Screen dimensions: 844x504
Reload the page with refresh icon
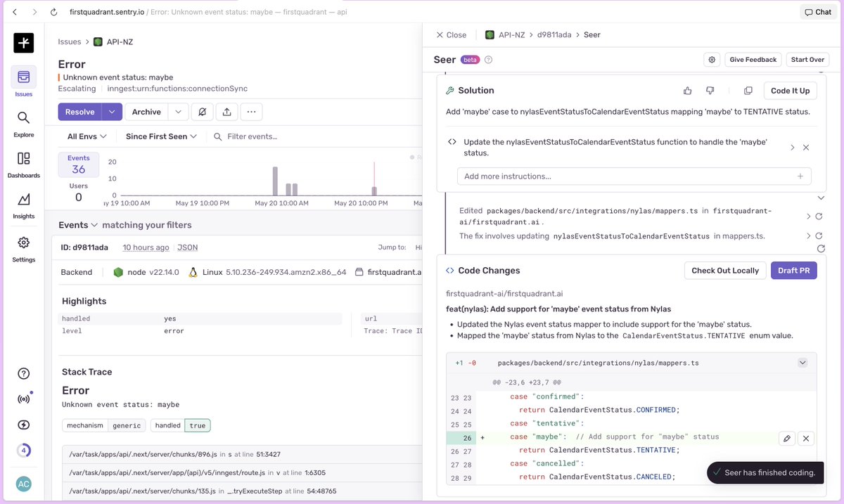[x=54, y=12]
